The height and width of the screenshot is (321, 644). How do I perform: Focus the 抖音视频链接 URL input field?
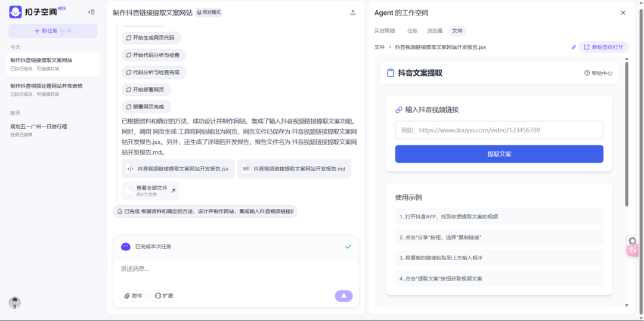(499, 130)
